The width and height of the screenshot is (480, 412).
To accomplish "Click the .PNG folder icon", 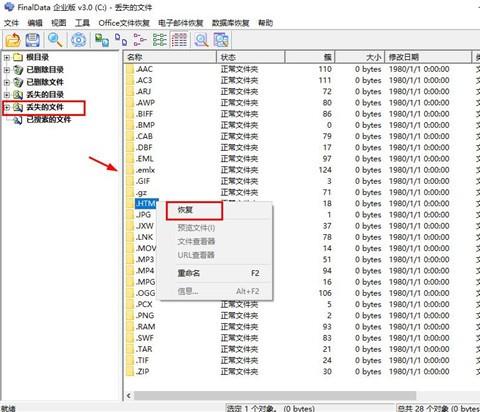I will [130, 316].
